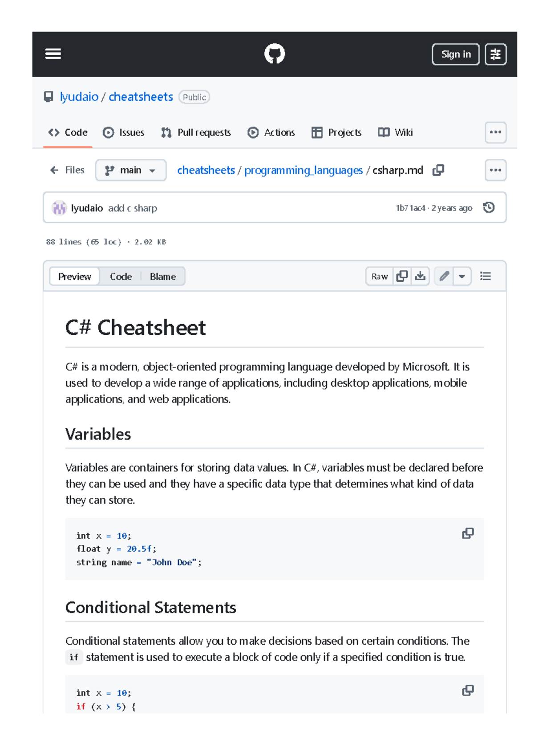Open the file actions kebab menu
The width and height of the screenshot is (534, 756).
point(495,170)
